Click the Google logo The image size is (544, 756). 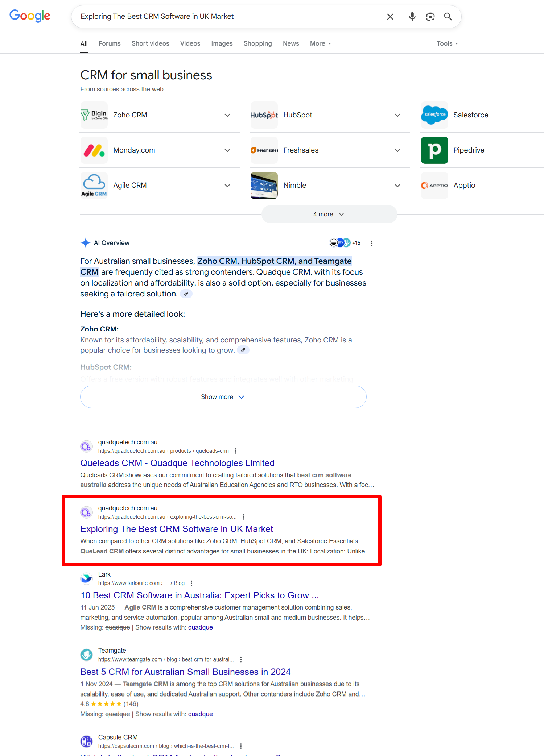30,16
